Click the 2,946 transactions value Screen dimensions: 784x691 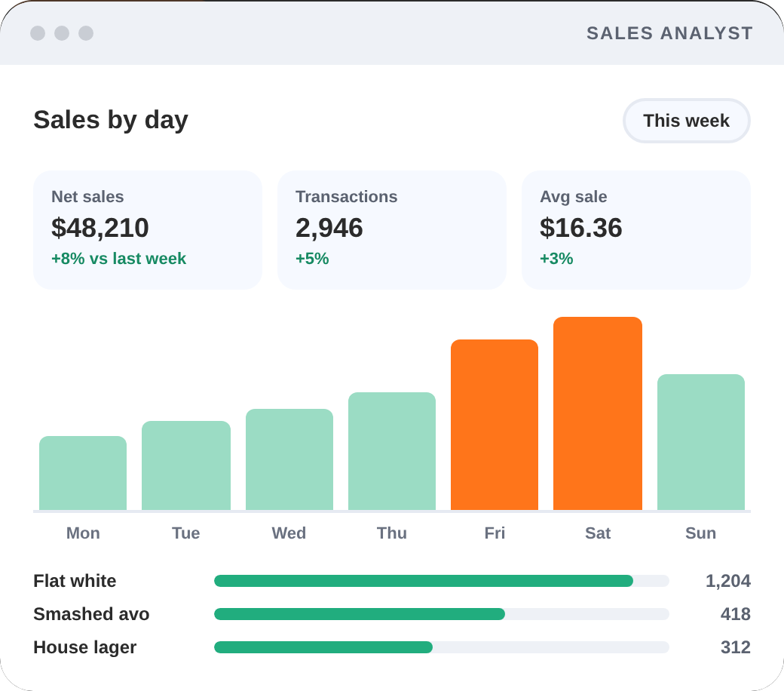329,228
